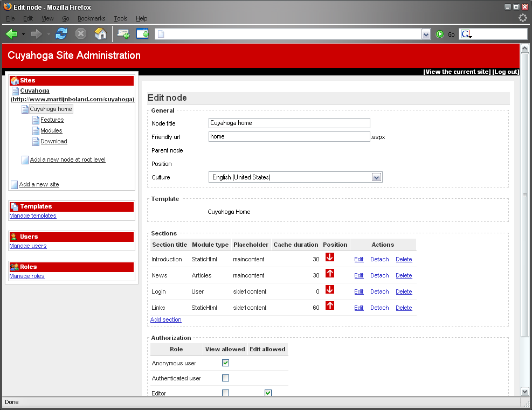Screen dimensions: 532x410
Task: Detach the Login section
Action: [379, 291]
